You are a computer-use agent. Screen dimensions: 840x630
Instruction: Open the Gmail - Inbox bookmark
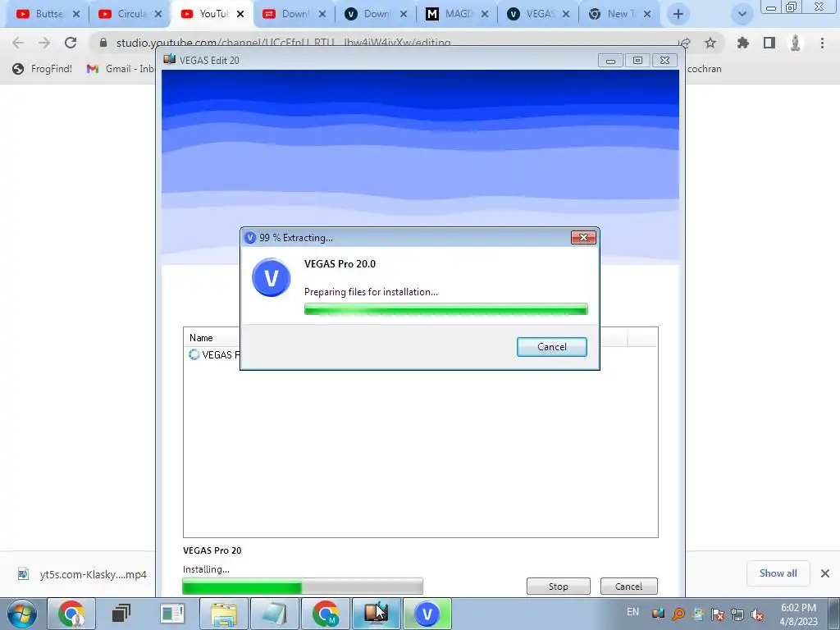pos(121,69)
